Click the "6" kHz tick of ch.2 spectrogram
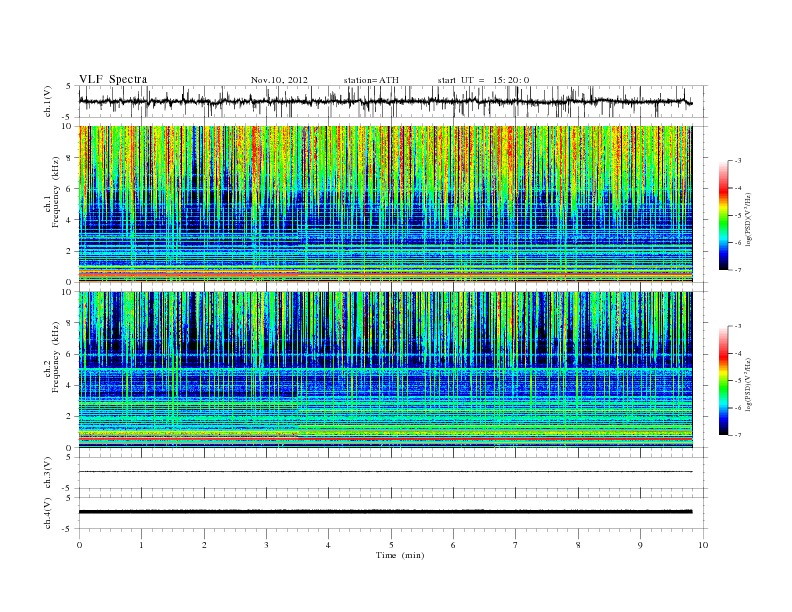 pos(69,354)
